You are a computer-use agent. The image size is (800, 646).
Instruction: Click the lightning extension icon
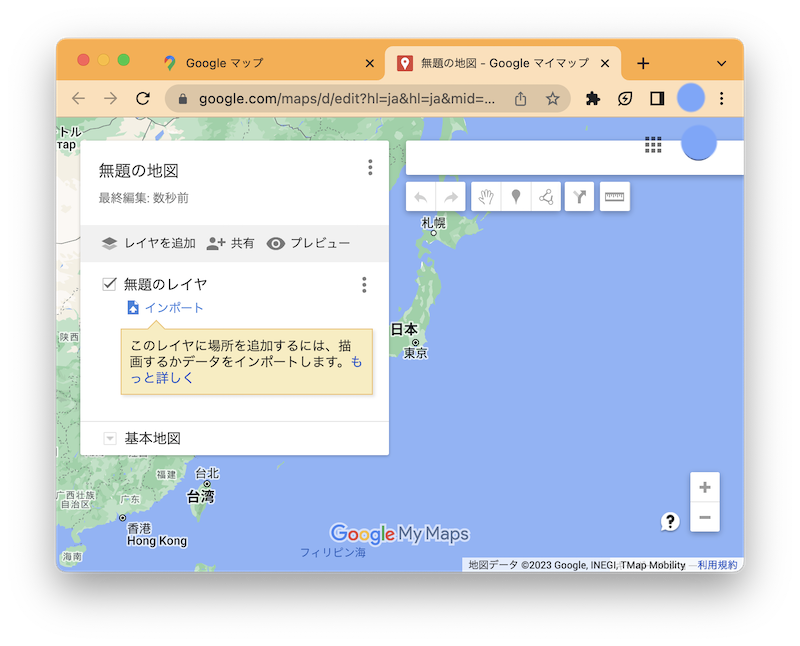pyautogui.click(x=625, y=98)
